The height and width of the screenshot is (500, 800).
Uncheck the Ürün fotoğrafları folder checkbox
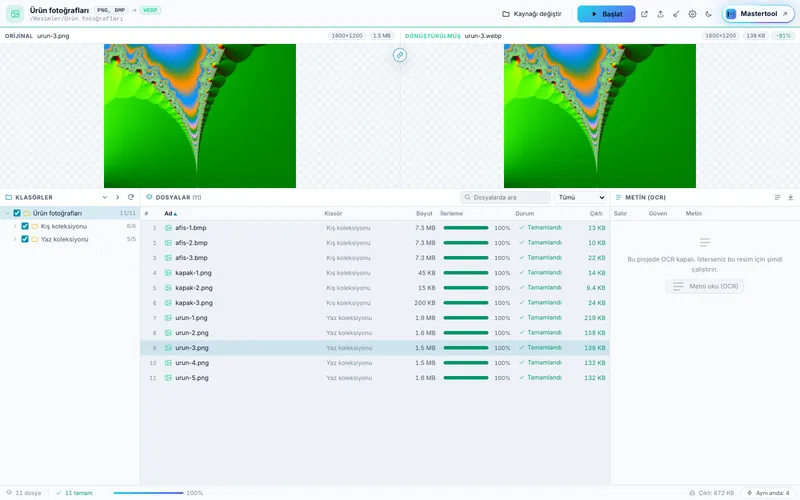pyautogui.click(x=17, y=213)
